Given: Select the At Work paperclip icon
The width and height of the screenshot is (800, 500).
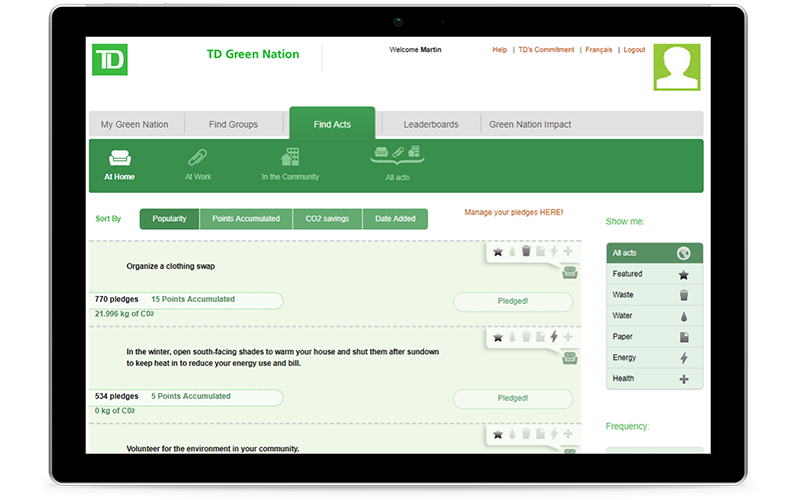Looking at the screenshot, I should (198, 158).
